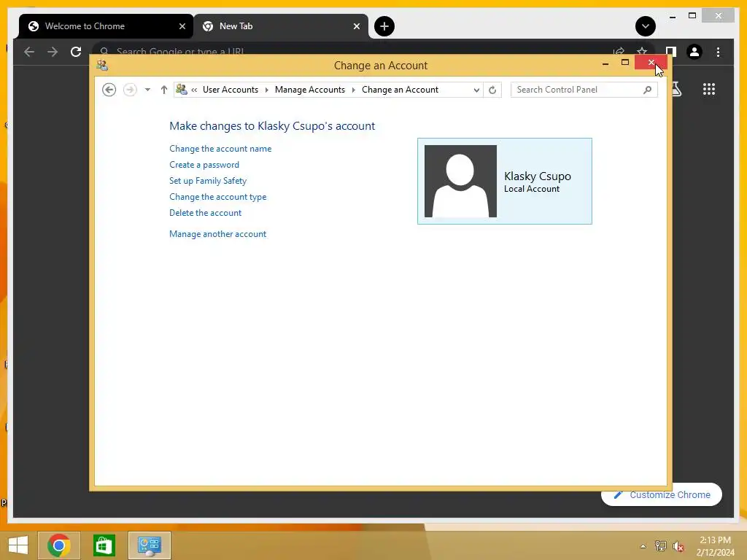The width and height of the screenshot is (747, 560).
Task: Select Change an Account breadcrumb
Action: pos(400,90)
